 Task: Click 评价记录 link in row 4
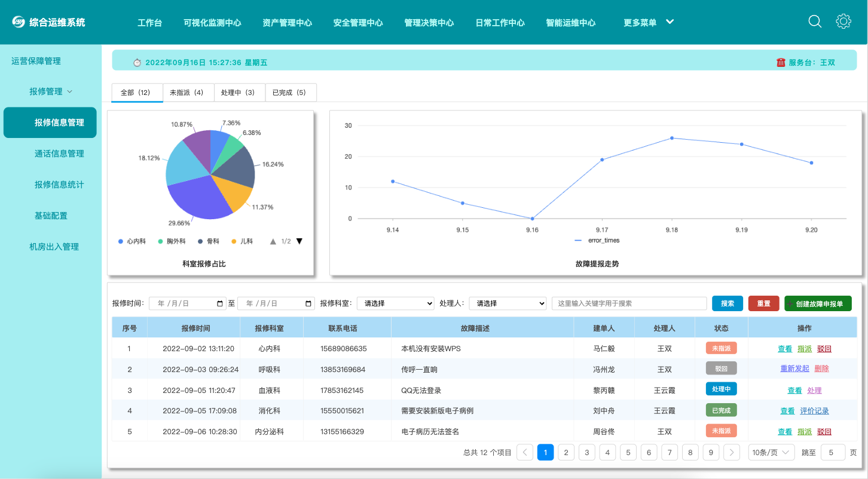815,411
